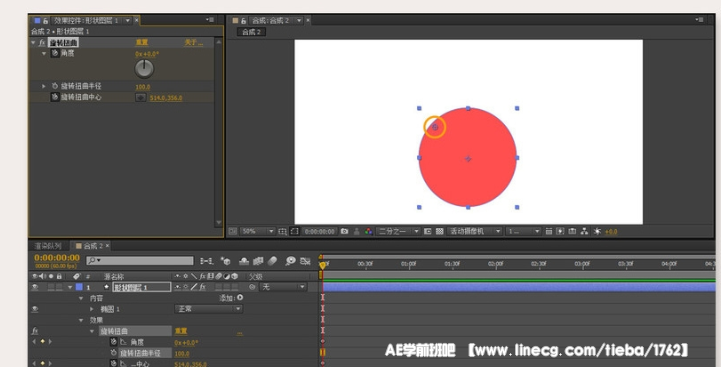Toggle the transparency grid icon

pyautogui.click(x=440, y=231)
